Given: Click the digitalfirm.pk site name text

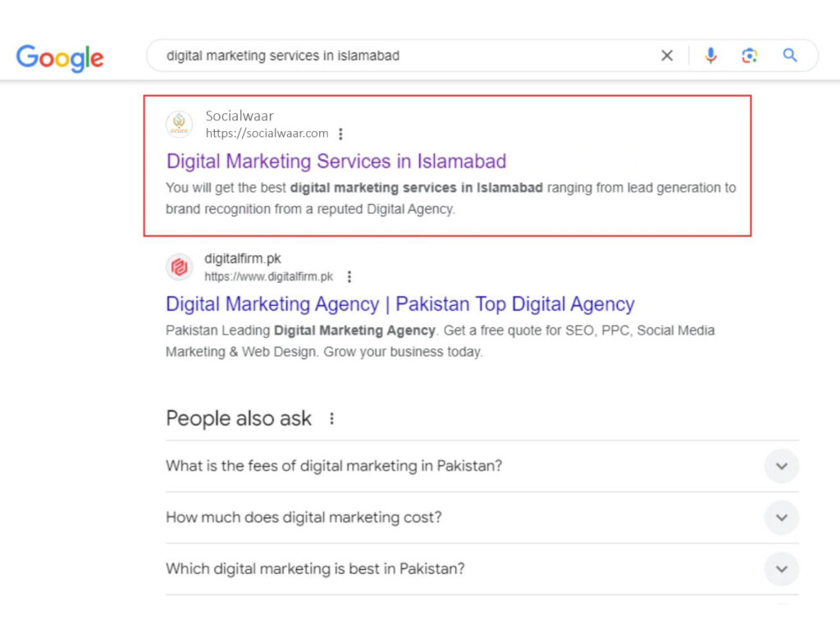Looking at the screenshot, I should 242,258.
